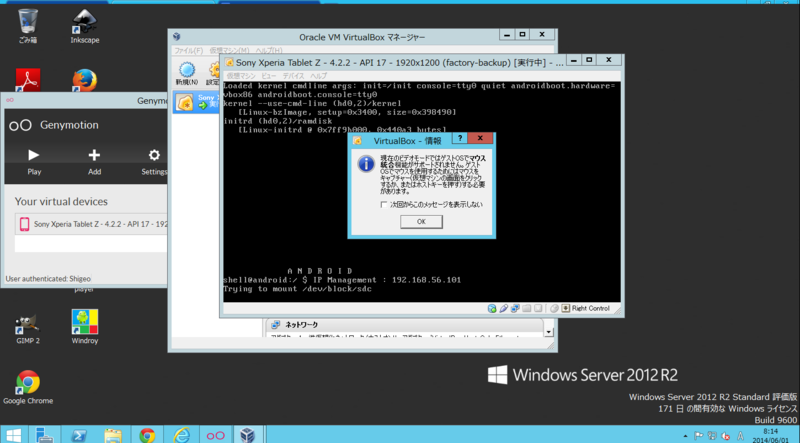This screenshot has height=443, width=800.
Task: Click the USB device icon in VM status bar
Action: (x=504, y=308)
